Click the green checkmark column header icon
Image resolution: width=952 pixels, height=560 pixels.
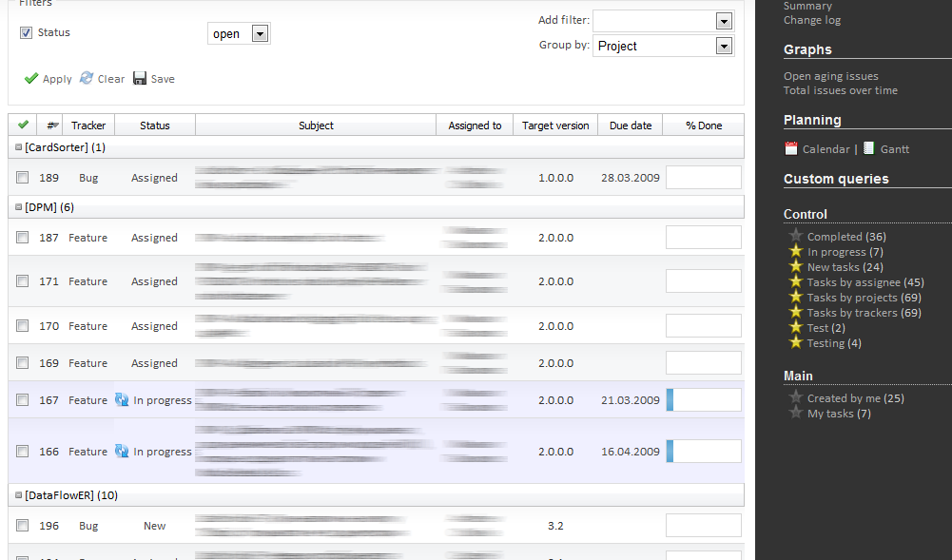pos(23,125)
